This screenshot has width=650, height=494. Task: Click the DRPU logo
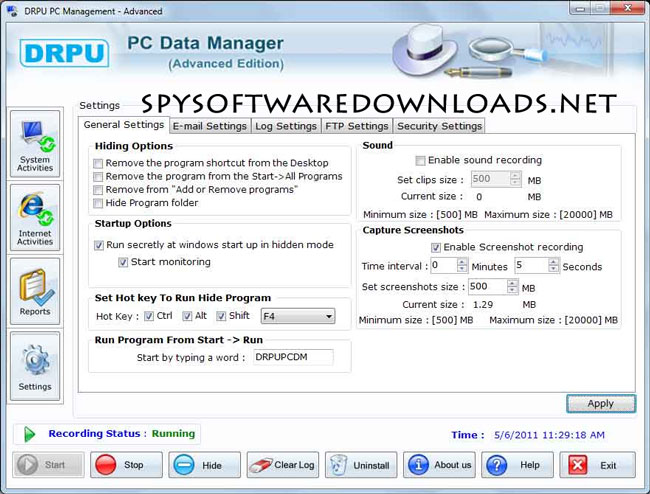pos(64,53)
